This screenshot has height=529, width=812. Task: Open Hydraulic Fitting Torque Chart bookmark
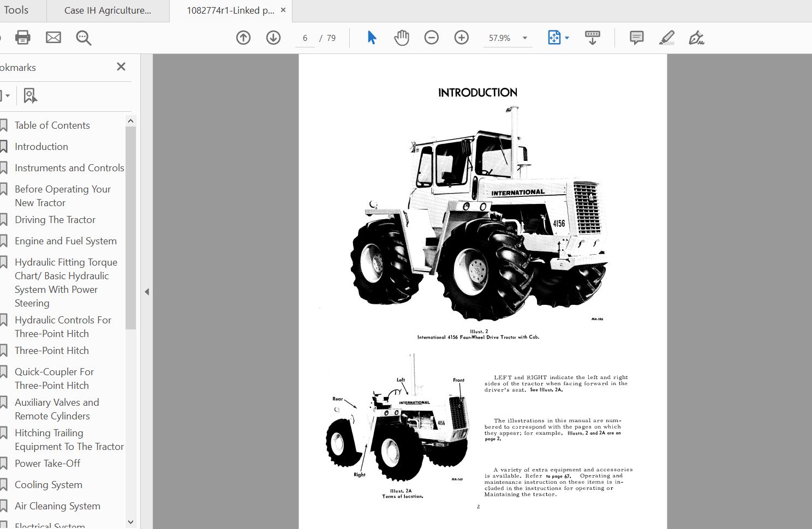tap(66, 282)
